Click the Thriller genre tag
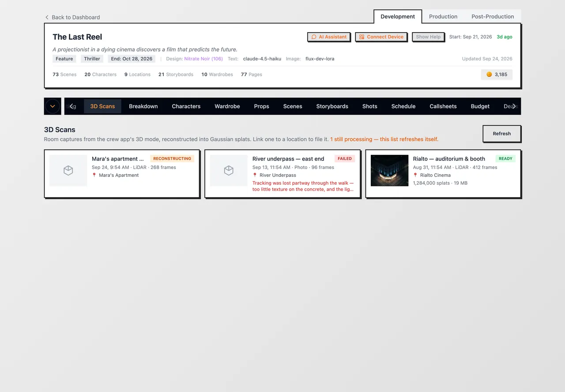 click(92, 59)
